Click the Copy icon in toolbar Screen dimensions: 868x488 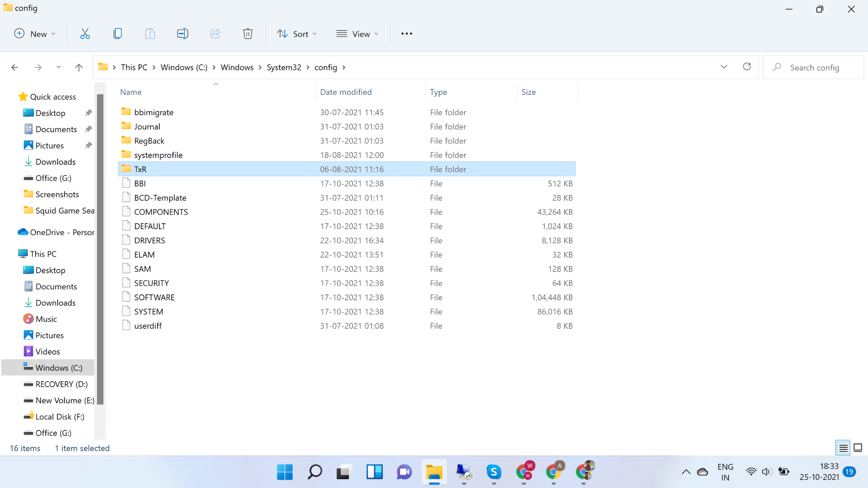pos(118,34)
